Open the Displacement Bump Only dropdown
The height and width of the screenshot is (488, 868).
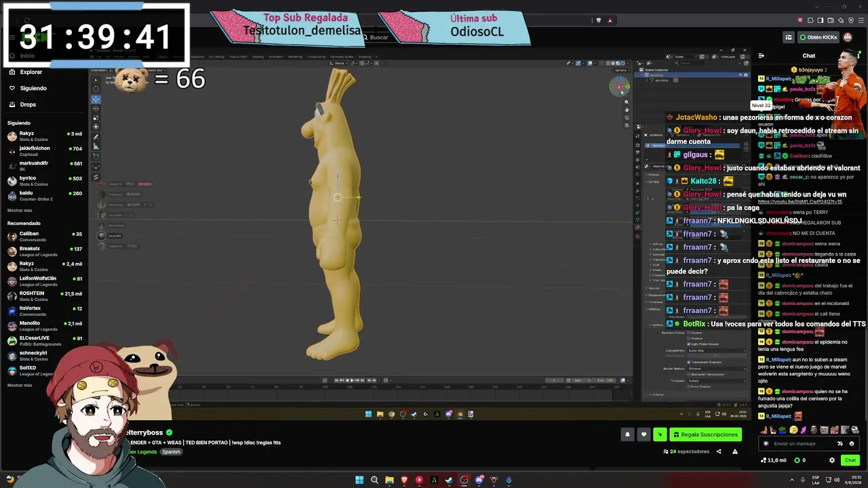[x=716, y=350]
